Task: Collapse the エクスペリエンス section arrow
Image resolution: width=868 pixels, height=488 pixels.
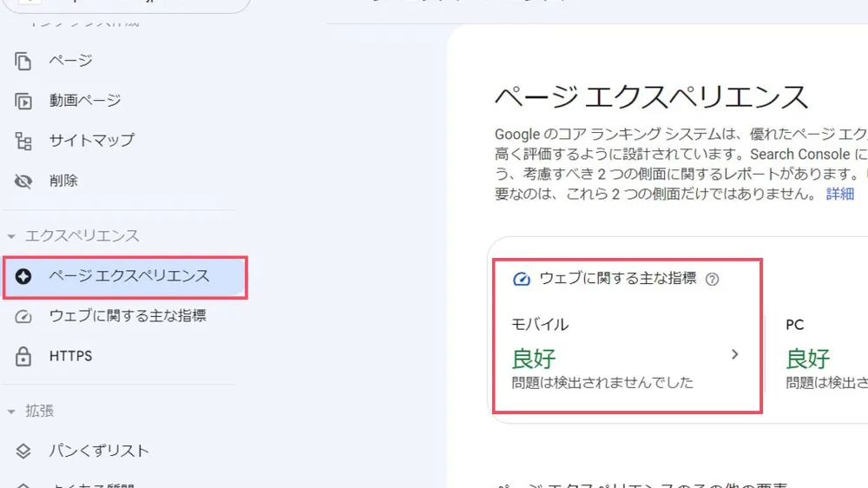Action: [11, 236]
